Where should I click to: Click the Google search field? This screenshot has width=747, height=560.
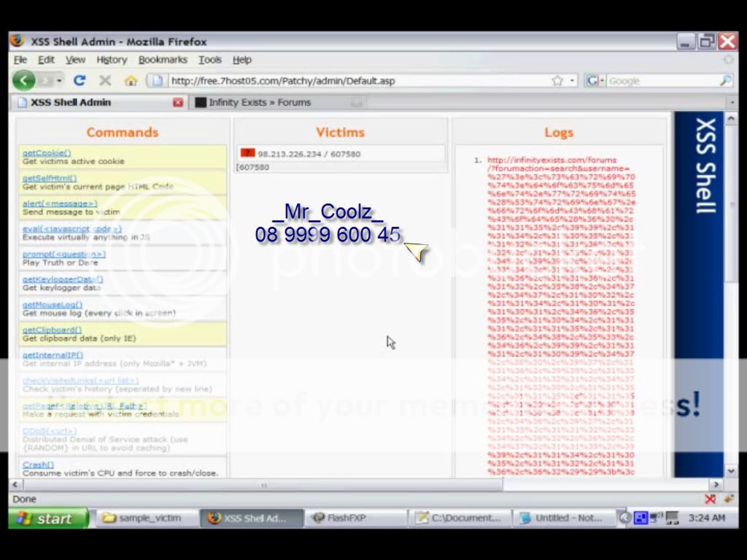point(662,81)
